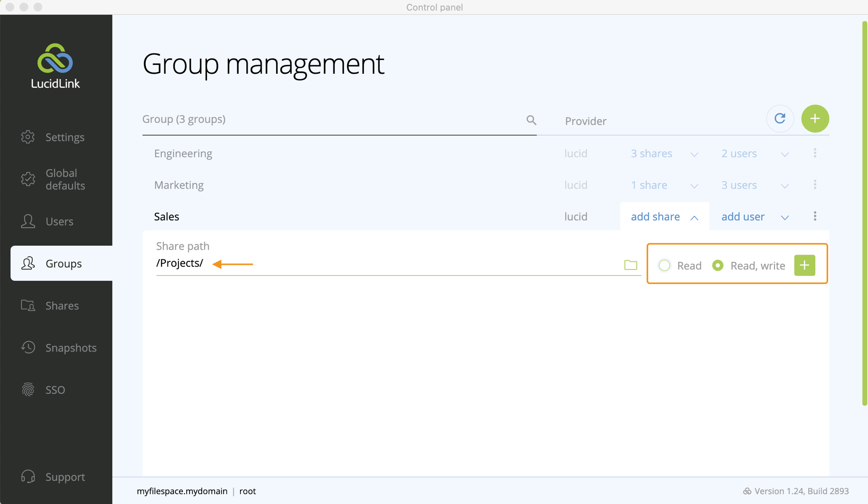Click the Users person icon

28,221
